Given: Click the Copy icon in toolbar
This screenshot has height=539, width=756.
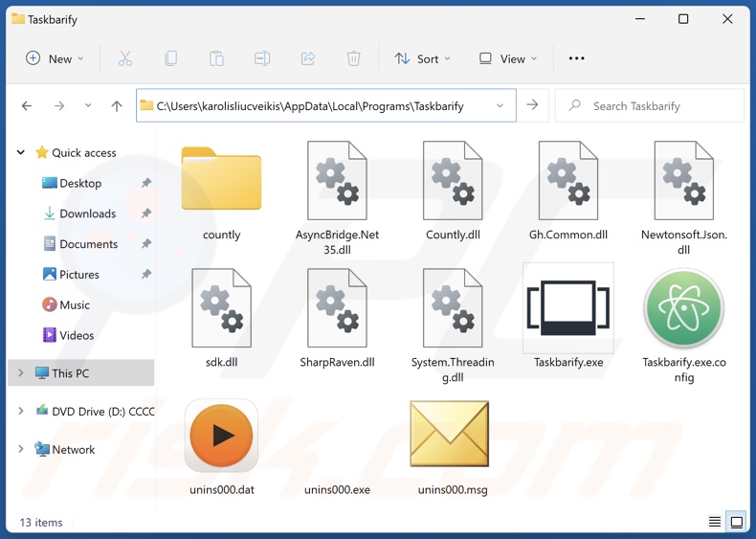Looking at the screenshot, I should pyautogui.click(x=170, y=58).
